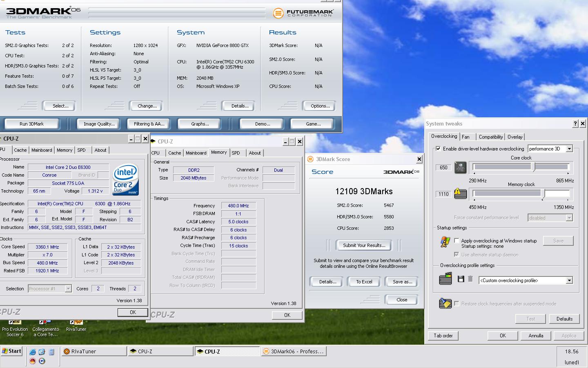This screenshot has height=368, width=588.
Task: Open the Cache tab in the CPU-tab CPU-Z window
Action: click(x=20, y=150)
